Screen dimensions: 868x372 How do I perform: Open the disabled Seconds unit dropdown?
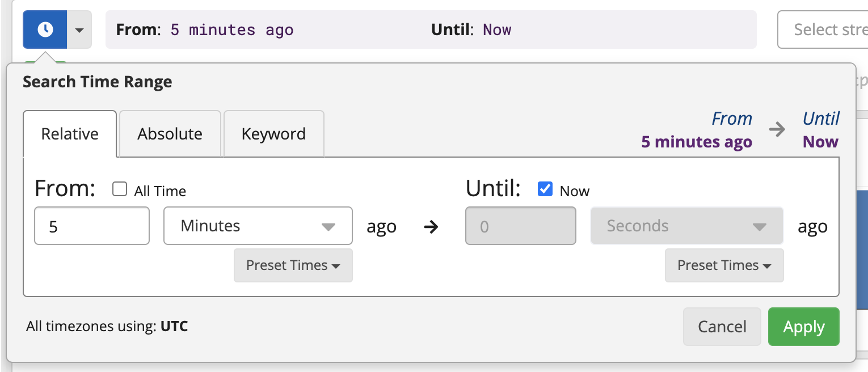pyautogui.click(x=686, y=226)
